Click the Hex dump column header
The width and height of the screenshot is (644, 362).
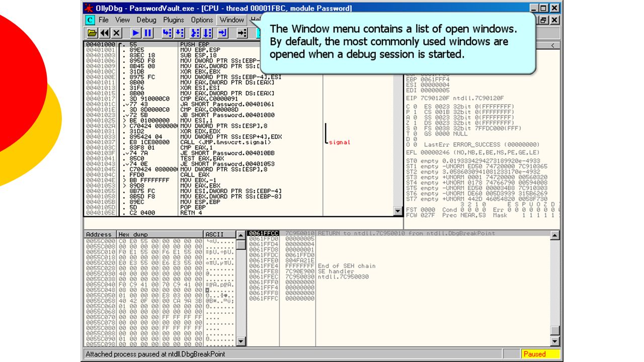tap(160, 234)
